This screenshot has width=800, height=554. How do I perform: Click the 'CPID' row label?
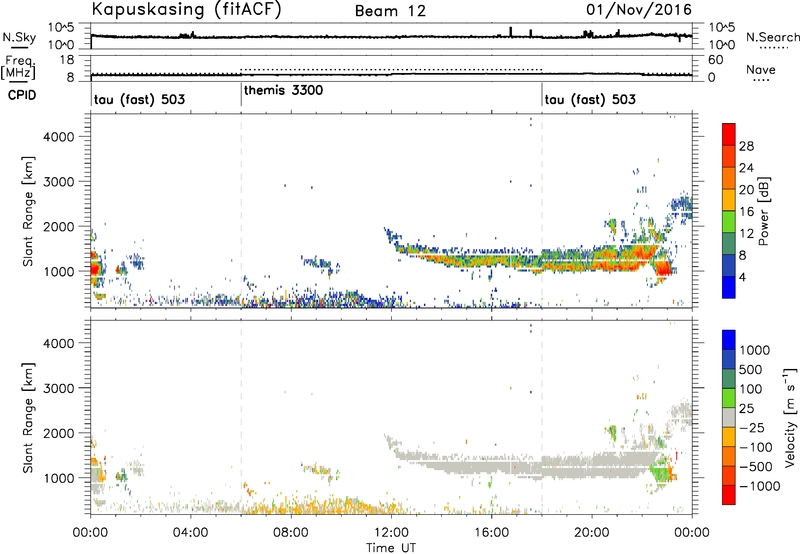tap(22, 95)
